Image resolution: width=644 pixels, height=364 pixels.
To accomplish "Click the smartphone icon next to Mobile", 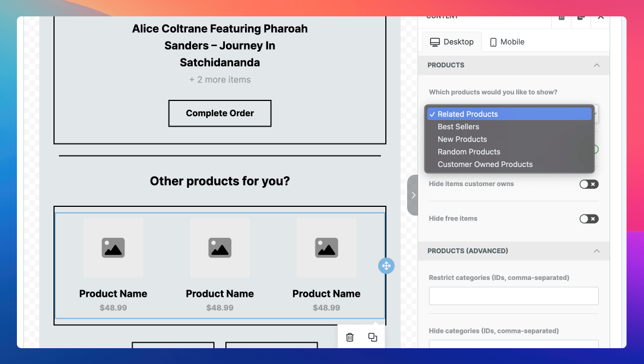I will pos(493,41).
